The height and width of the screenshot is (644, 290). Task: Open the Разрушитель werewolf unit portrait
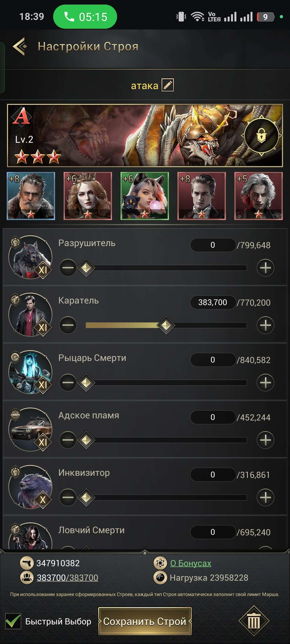click(30, 257)
